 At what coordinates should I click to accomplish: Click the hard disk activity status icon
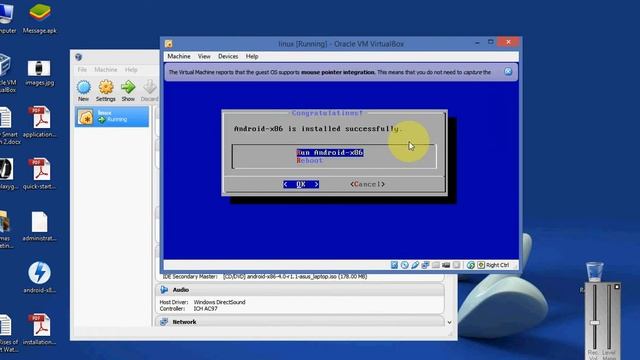coord(394,265)
